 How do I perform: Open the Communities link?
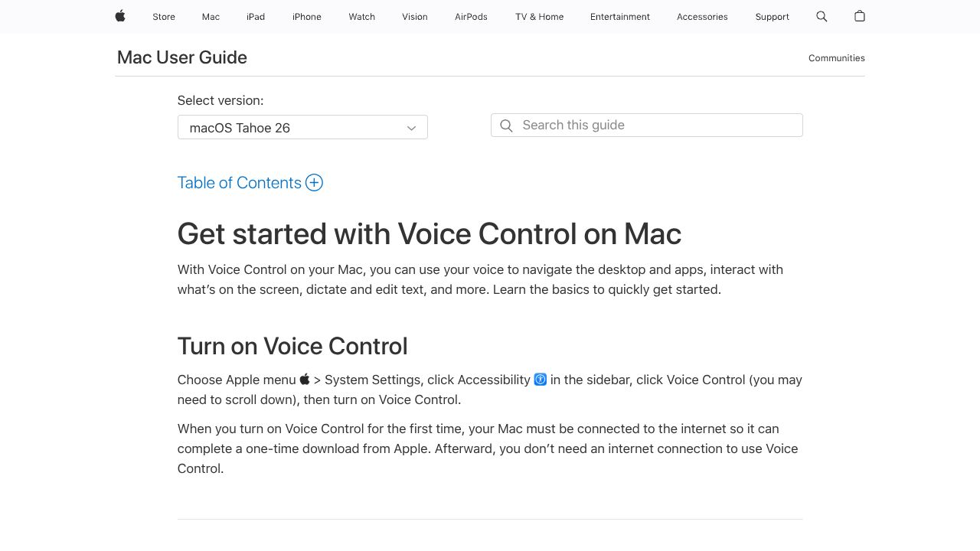(836, 57)
